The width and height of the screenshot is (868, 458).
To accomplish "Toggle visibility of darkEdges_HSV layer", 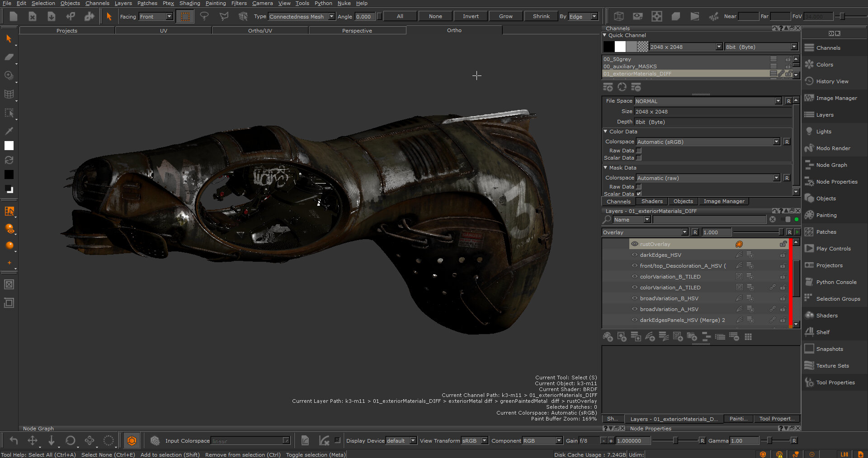I will [635, 255].
